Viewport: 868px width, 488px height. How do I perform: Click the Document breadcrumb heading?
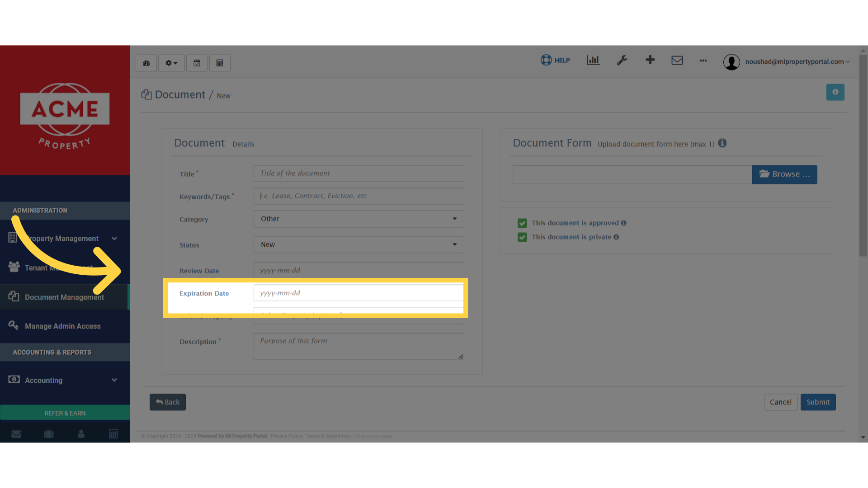180,95
